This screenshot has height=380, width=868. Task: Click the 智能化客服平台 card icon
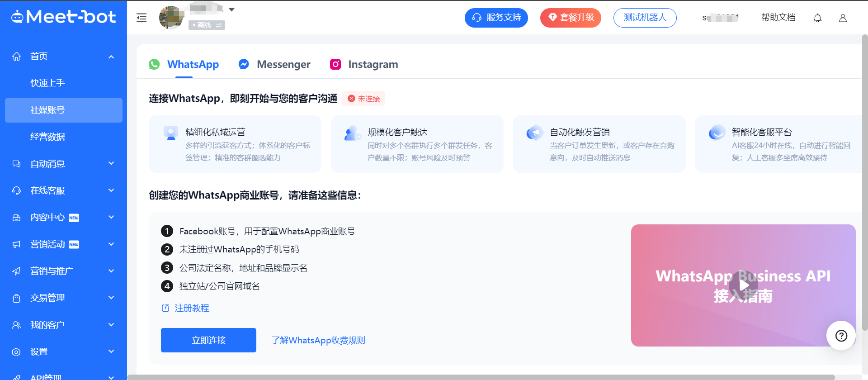[x=717, y=133]
